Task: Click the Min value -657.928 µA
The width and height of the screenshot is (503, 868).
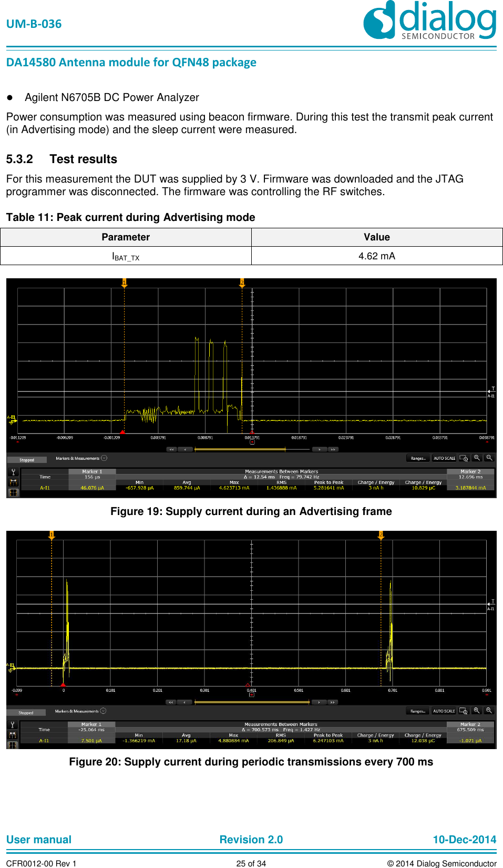Action: click(139, 488)
